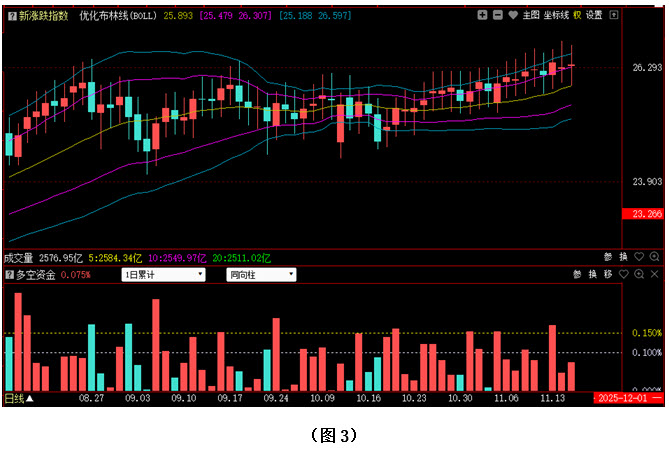Click the help icon beside 多空资金
This screenshot has height=455, width=669.
coord(11,274)
